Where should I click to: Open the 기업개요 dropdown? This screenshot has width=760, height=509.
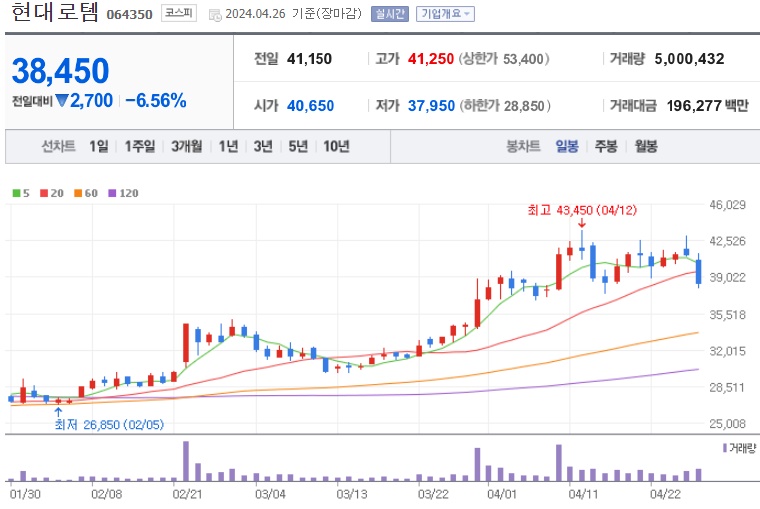(x=445, y=14)
